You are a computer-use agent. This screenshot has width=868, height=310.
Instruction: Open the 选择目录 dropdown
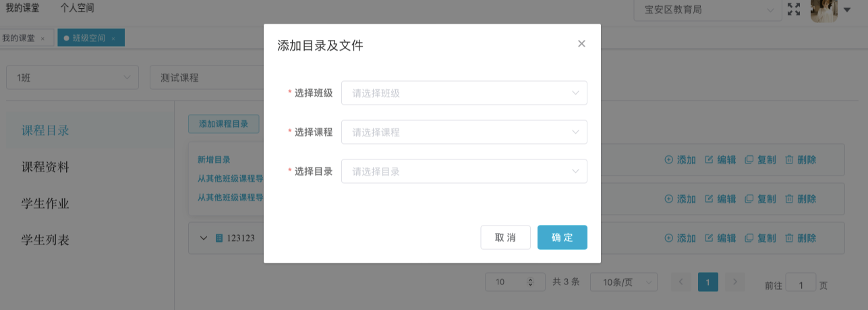coord(464,172)
